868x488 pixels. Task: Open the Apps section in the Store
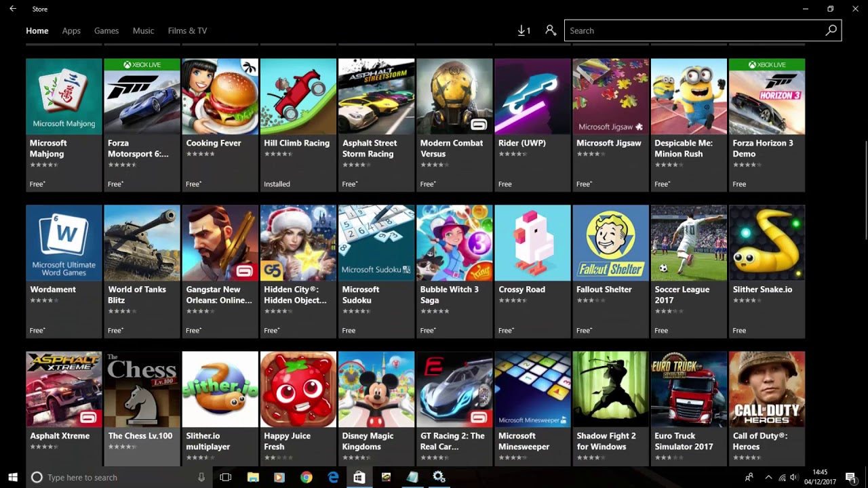pyautogui.click(x=71, y=30)
